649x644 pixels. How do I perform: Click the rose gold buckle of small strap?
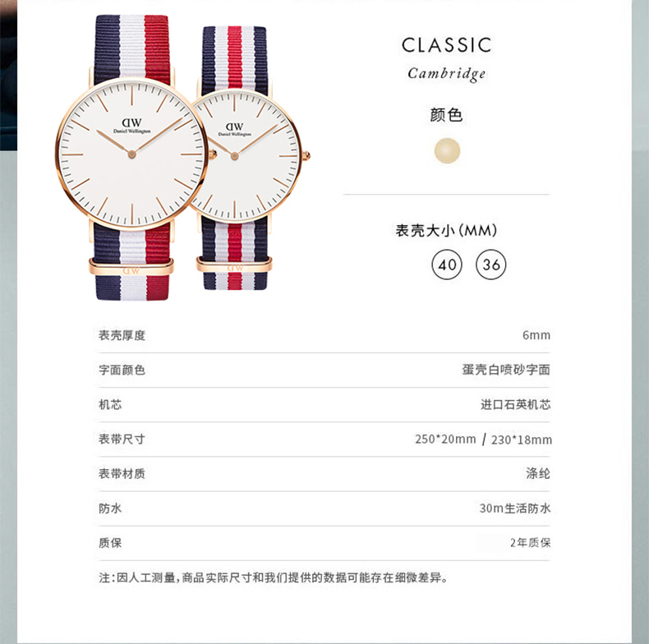(234, 264)
